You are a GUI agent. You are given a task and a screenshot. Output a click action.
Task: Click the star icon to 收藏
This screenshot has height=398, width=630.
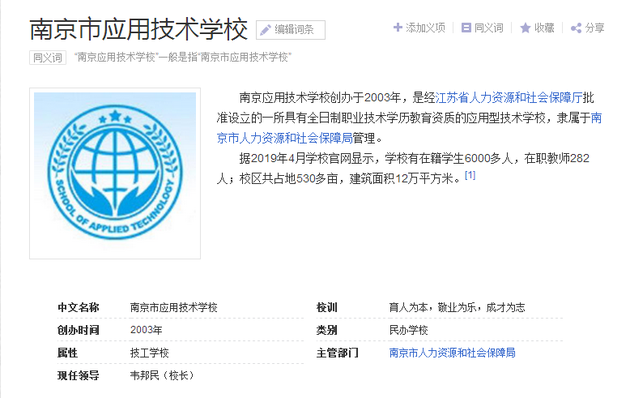click(x=525, y=28)
